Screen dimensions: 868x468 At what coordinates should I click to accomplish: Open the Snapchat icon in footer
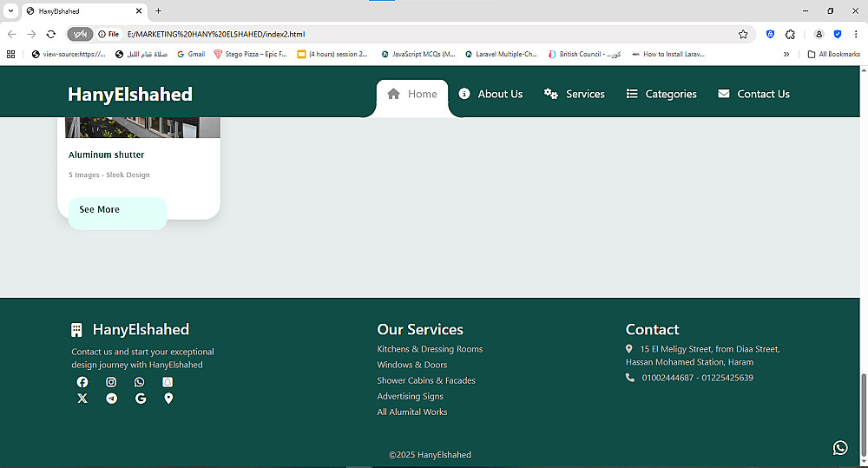click(x=168, y=382)
